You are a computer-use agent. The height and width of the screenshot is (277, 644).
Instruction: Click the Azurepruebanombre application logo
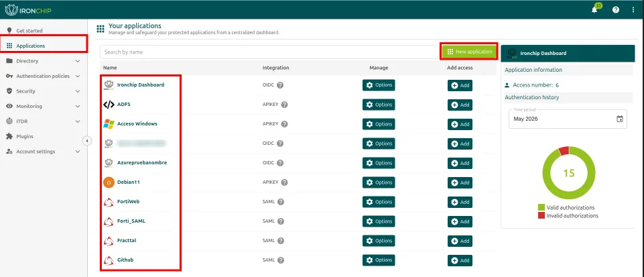point(109,163)
